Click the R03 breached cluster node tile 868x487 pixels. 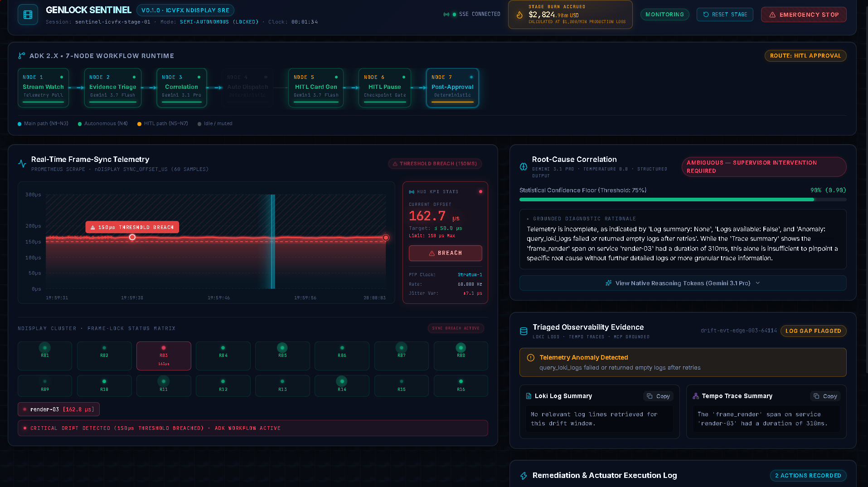(164, 356)
